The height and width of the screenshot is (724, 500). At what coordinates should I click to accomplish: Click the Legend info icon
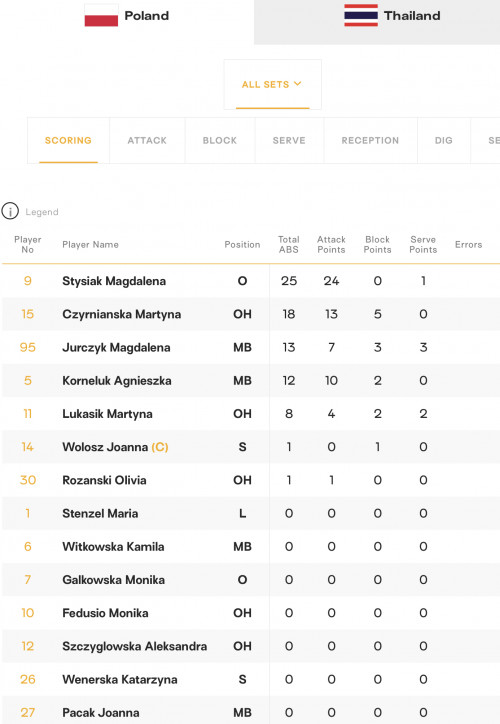click(x=10, y=211)
